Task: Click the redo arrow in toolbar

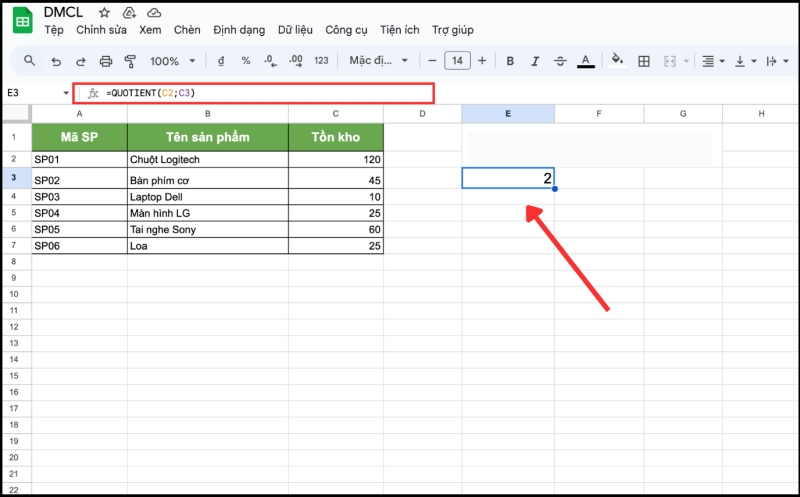Action: (80, 61)
